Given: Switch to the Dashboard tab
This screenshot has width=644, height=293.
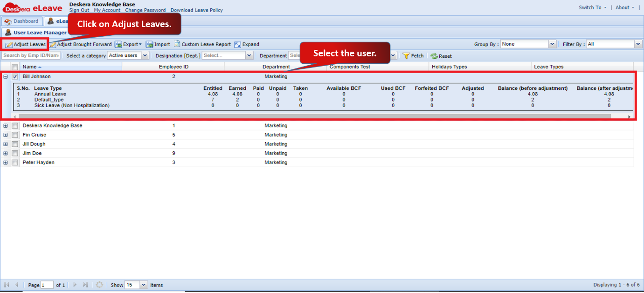Looking at the screenshot, I should (x=21, y=21).
